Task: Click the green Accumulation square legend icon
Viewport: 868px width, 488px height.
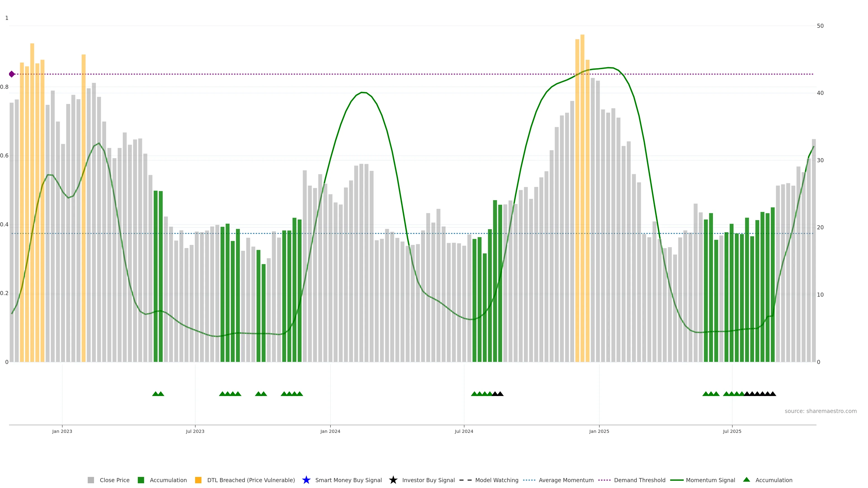Action: pos(141,480)
